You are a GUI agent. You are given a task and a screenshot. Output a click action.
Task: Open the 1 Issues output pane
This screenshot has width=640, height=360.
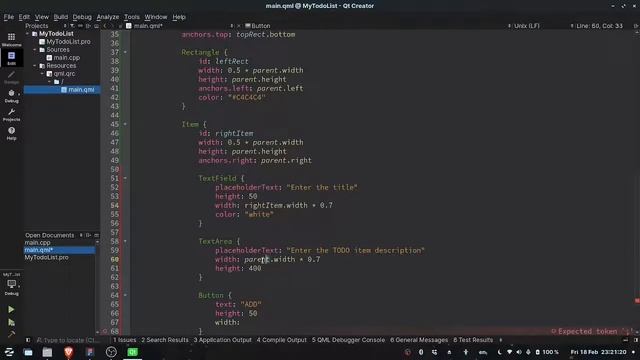(x=124, y=340)
